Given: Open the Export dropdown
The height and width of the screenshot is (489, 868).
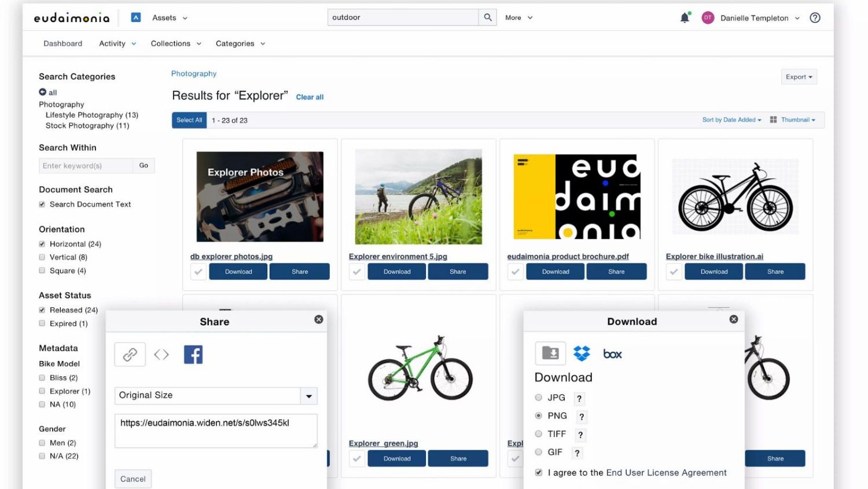Looking at the screenshot, I should 799,77.
